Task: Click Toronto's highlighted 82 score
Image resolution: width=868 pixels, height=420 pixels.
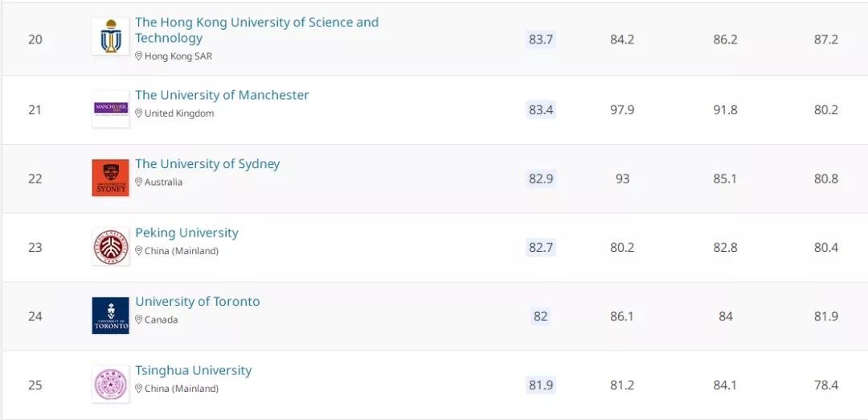Action: click(541, 316)
